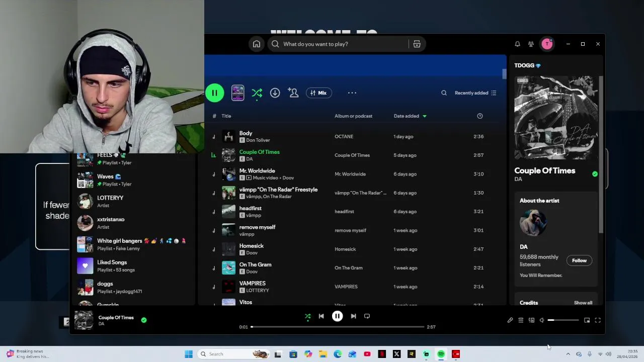
Task: Click the green saved checkmark in bottom bar
Action: tap(144, 320)
